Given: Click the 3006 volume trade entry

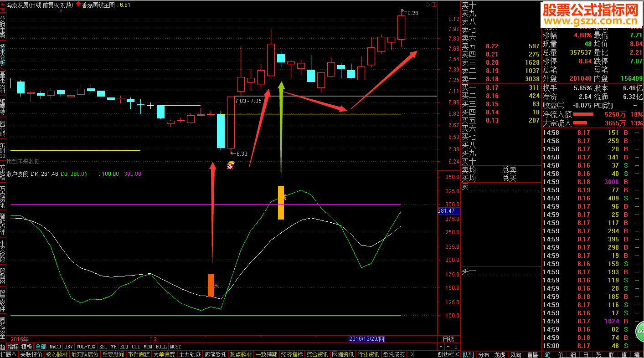Looking at the screenshot, I should click(612, 182).
